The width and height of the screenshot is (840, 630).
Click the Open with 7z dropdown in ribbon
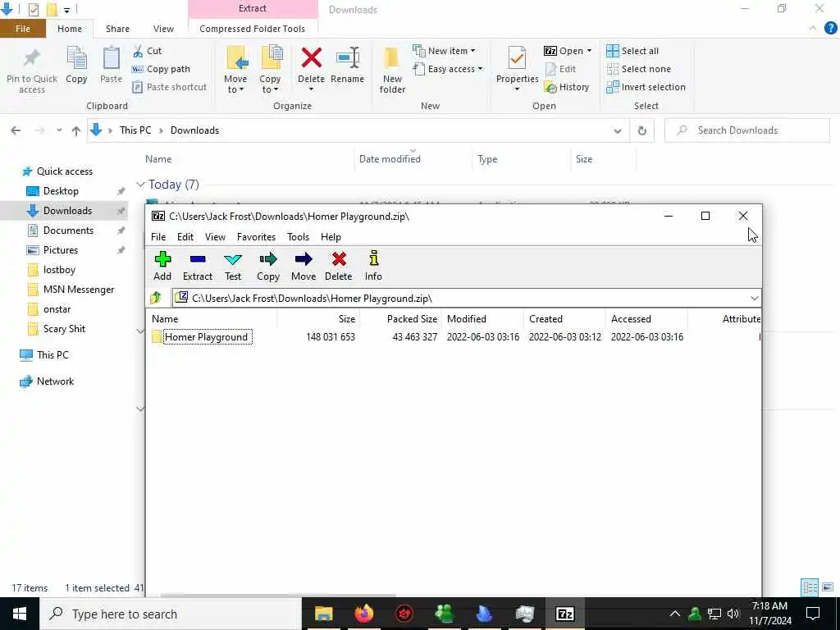(568, 51)
